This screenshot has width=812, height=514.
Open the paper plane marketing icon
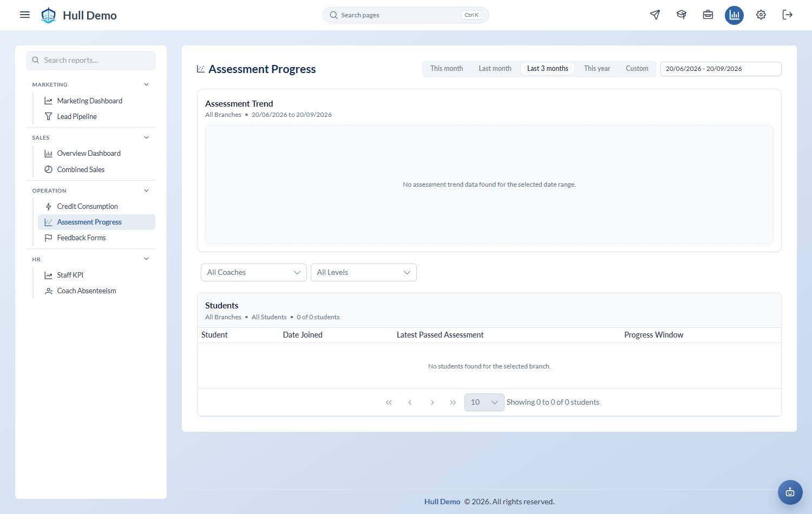coord(655,15)
